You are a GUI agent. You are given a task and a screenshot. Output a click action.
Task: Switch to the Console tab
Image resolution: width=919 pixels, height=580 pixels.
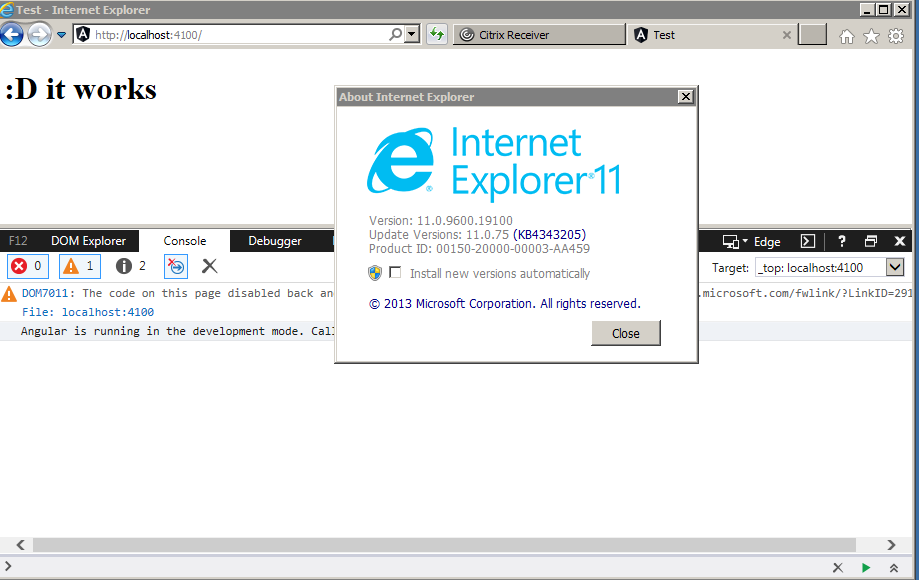(x=185, y=241)
